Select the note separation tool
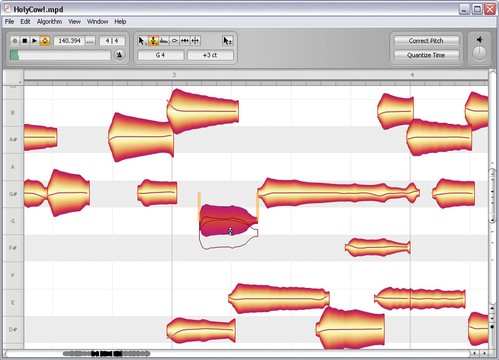The height and width of the screenshot is (360, 499). (x=195, y=41)
